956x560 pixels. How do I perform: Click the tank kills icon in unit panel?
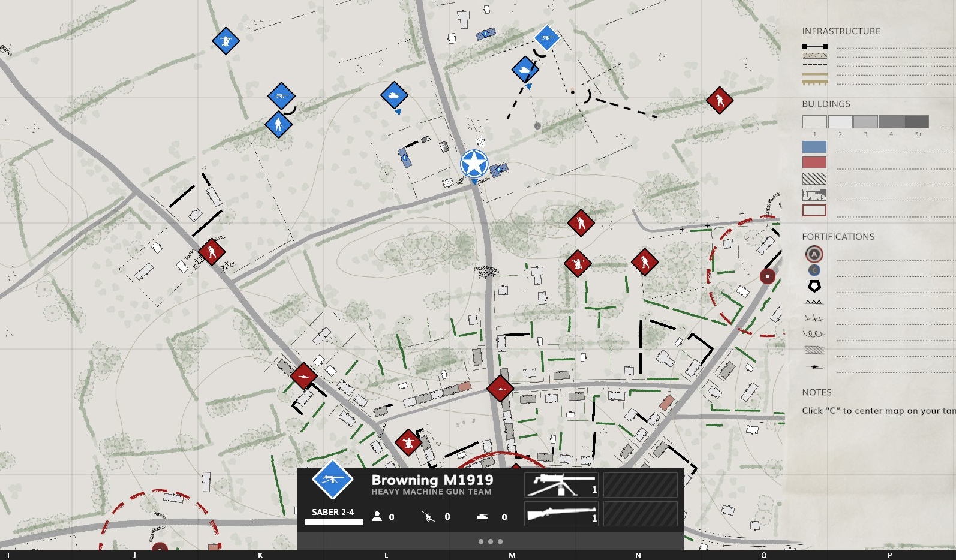point(482,517)
